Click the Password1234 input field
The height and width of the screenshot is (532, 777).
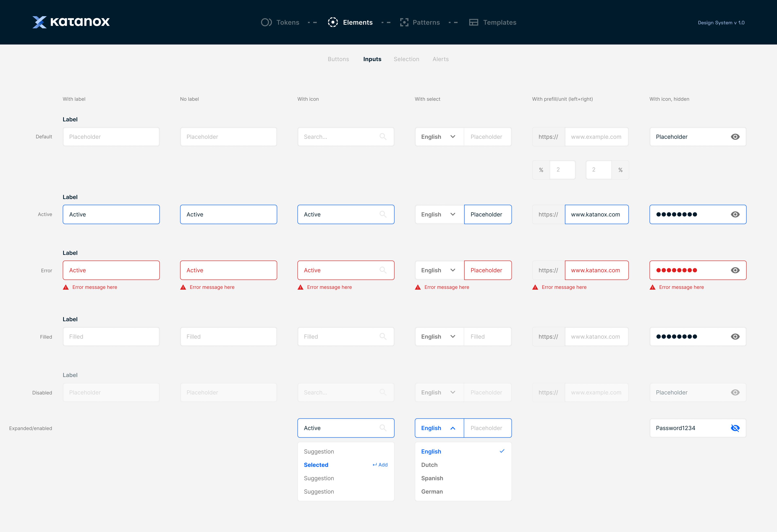(x=698, y=428)
